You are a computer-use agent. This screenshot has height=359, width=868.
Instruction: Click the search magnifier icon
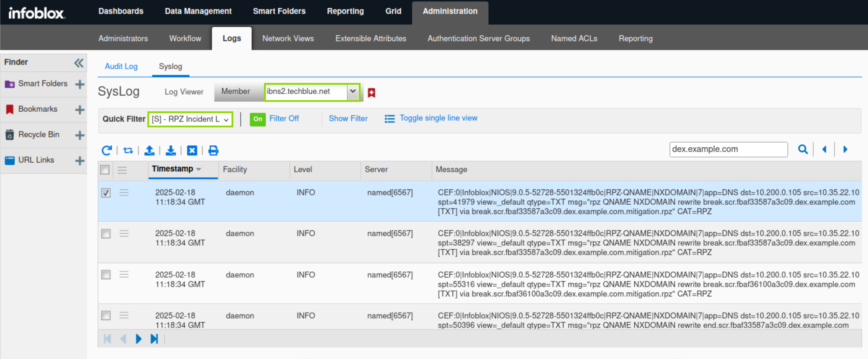pyautogui.click(x=803, y=149)
